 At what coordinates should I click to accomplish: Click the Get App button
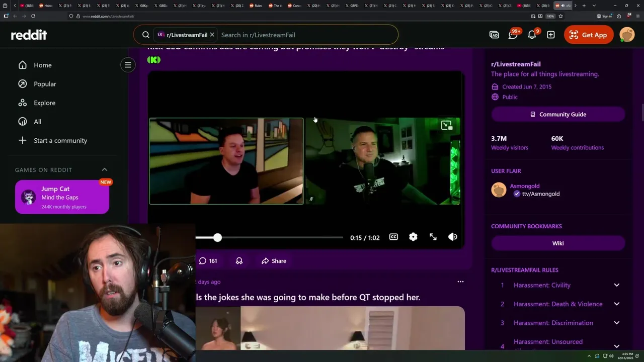point(589,35)
